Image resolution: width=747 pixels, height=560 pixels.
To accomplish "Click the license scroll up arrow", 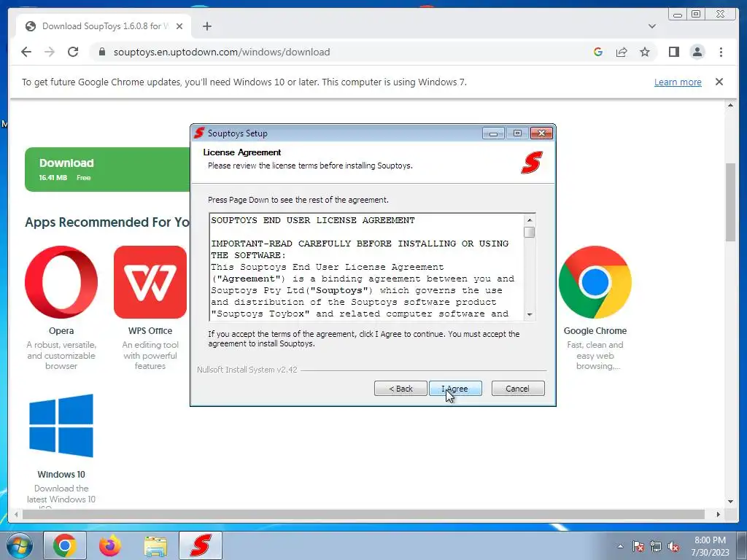I will tap(530, 219).
